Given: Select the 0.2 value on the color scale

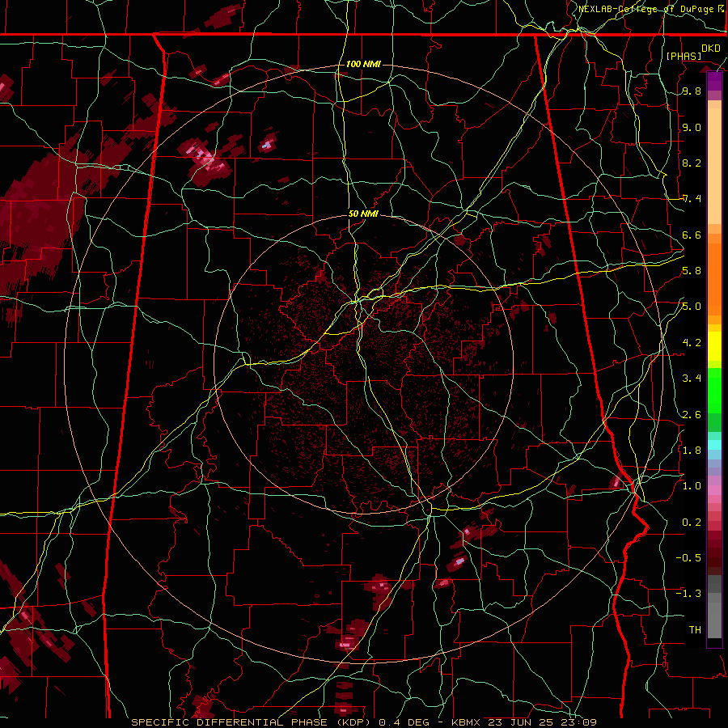Looking at the screenshot, I should (x=692, y=523).
